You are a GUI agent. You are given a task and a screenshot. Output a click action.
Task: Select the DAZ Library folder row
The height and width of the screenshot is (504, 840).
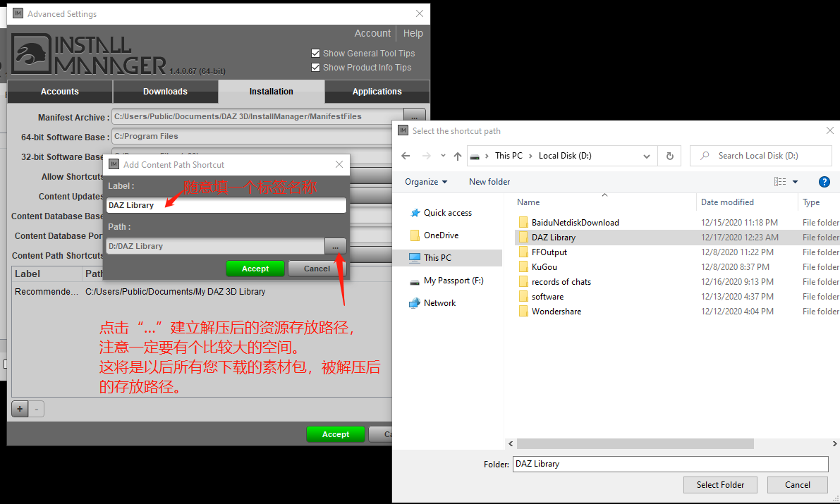(677, 238)
